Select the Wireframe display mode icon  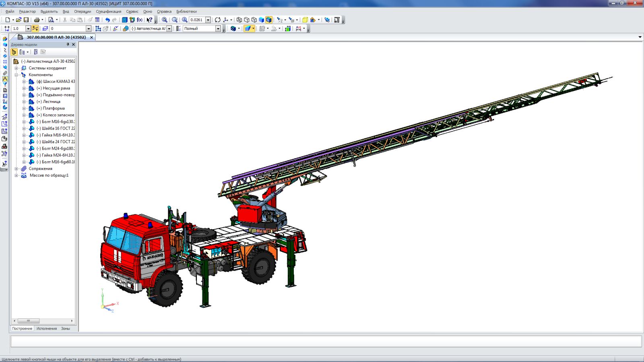tap(239, 20)
